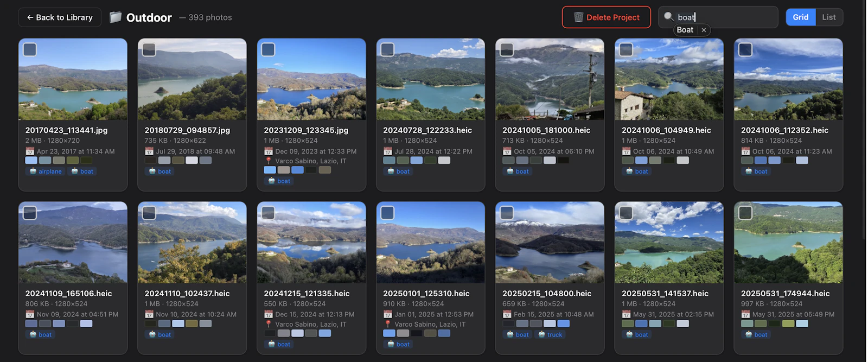Click boat tag on 20241110_102437.heic
This screenshot has height=362, width=868.
(x=159, y=335)
